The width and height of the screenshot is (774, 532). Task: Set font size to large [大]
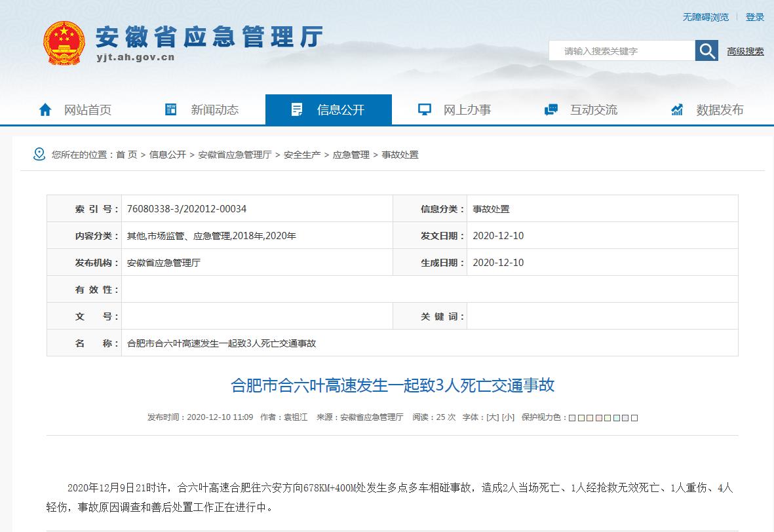tap(492, 417)
